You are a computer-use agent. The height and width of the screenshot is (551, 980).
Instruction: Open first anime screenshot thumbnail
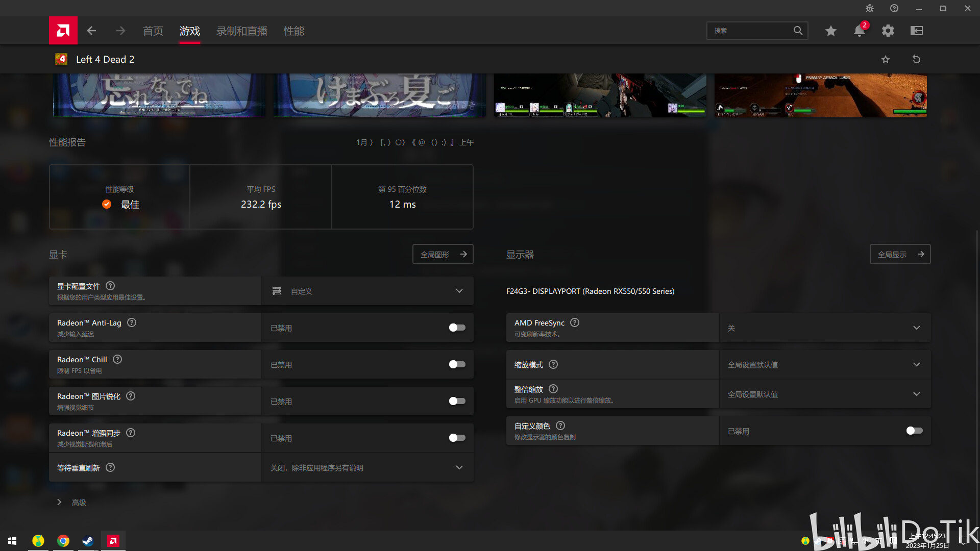159,95
